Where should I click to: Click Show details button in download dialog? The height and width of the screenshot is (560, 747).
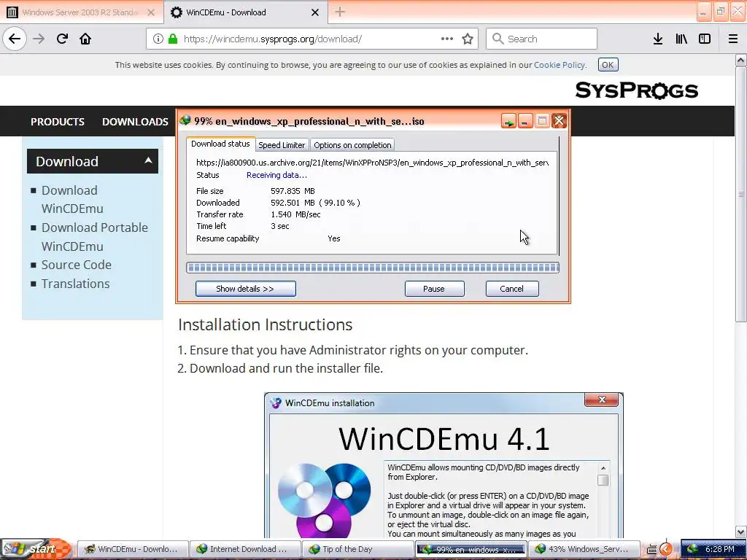tap(245, 289)
